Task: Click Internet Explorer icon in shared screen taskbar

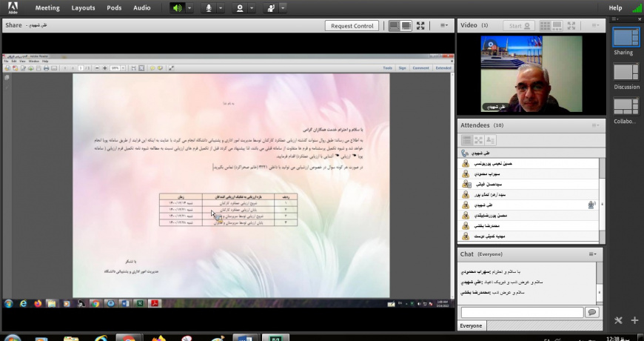Action: pos(24,304)
